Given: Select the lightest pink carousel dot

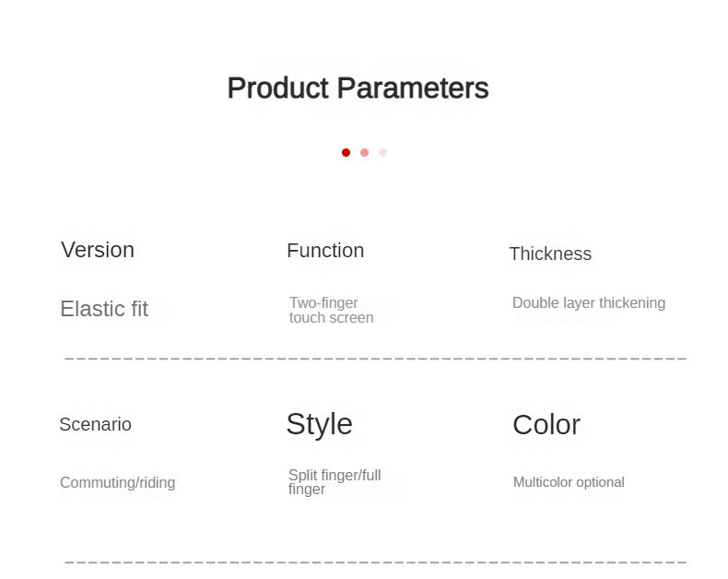Looking at the screenshot, I should click(382, 152).
